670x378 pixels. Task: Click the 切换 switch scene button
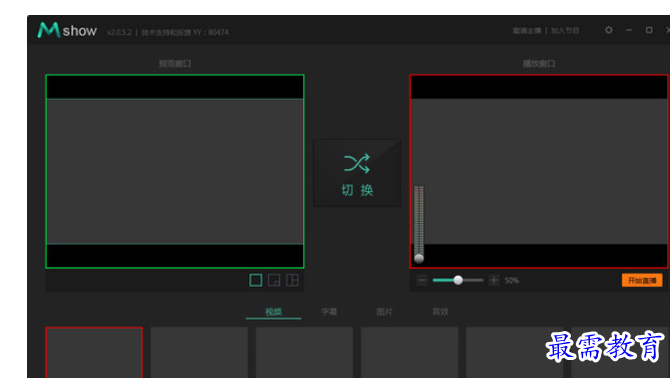click(357, 173)
